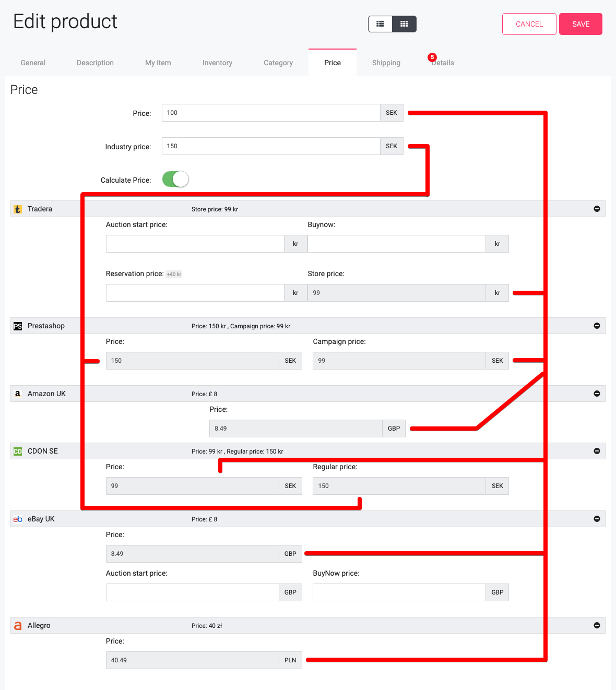Click the red notification badge showing 5
Image resolution: width=616 pixels, height=690 pixels.
(x=432, y=57)
